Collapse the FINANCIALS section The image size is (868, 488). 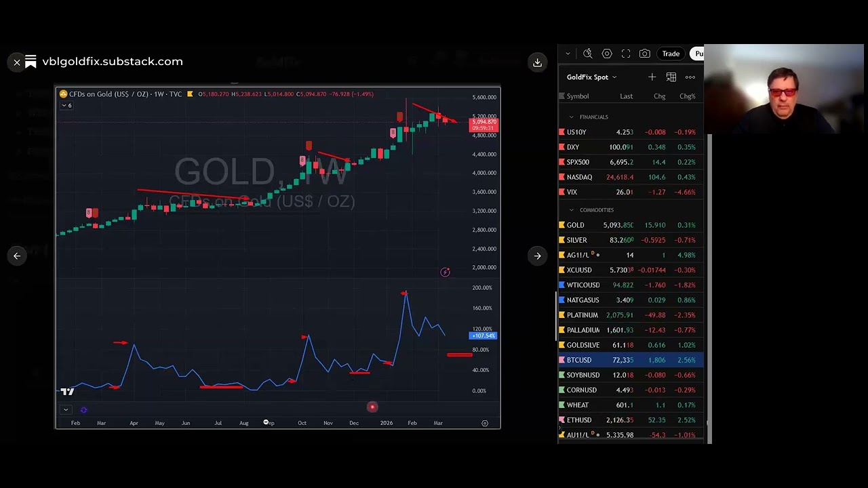click(572, 117)
